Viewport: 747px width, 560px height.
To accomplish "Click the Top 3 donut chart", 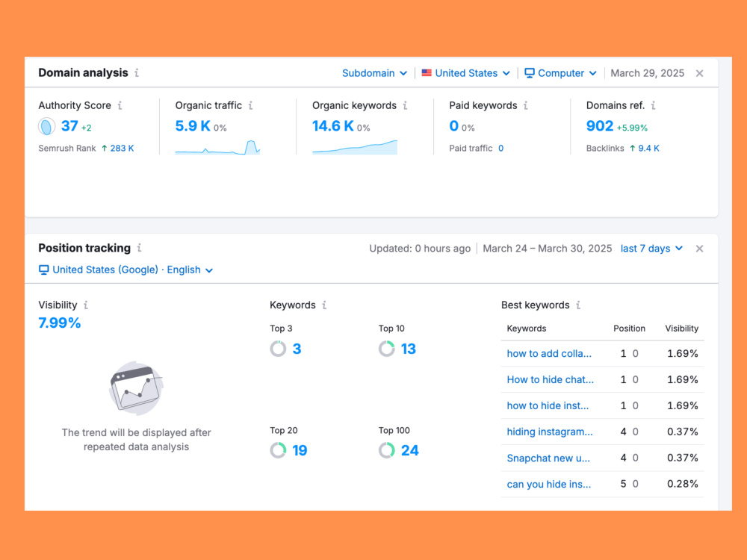I will point(278,349).
